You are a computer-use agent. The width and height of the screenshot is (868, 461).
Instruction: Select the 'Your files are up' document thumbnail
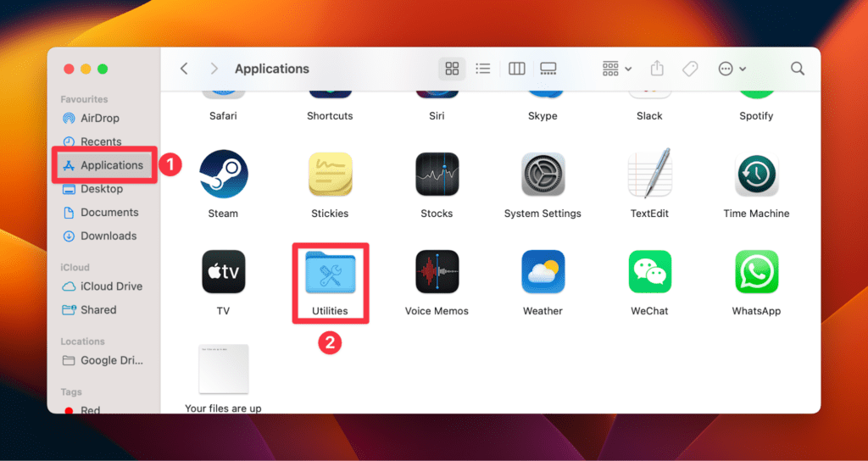[223, 369]
